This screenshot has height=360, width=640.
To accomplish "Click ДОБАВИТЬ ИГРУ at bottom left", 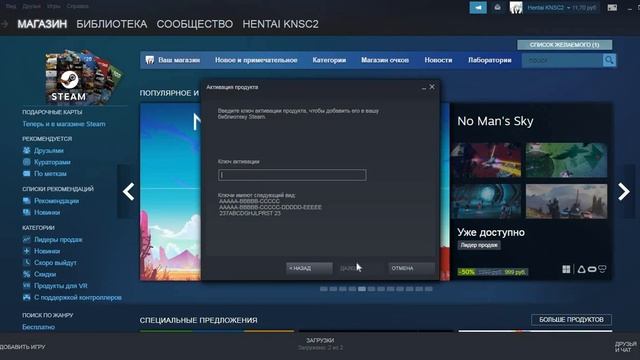I will 22,347.
